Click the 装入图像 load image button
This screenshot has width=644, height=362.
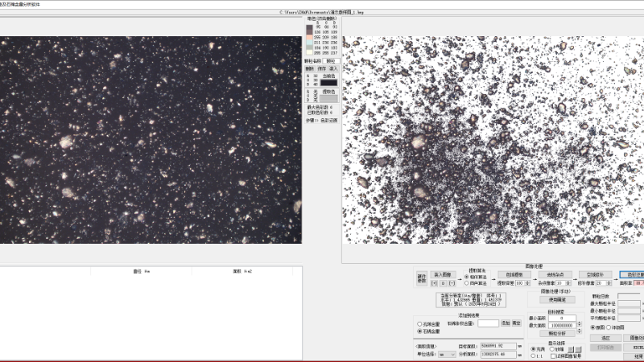443,274
